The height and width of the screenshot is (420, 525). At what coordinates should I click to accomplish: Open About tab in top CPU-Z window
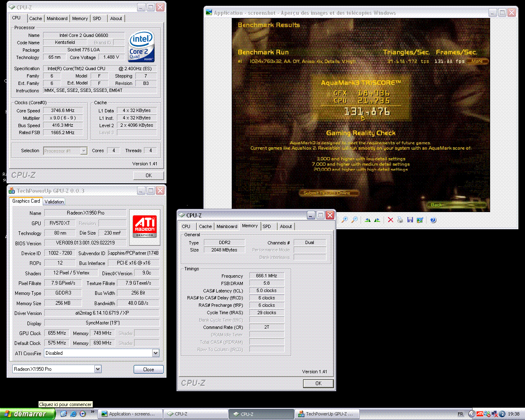click(116, 18)
